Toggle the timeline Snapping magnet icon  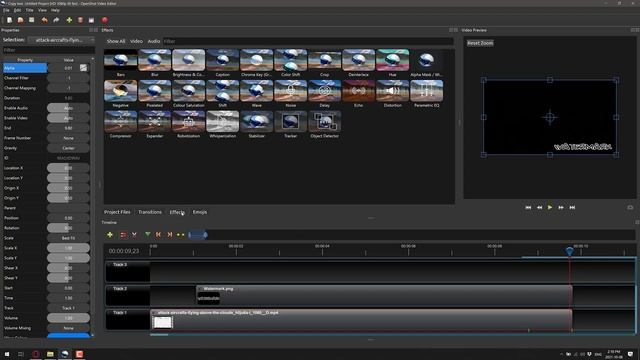click(123, 235)
